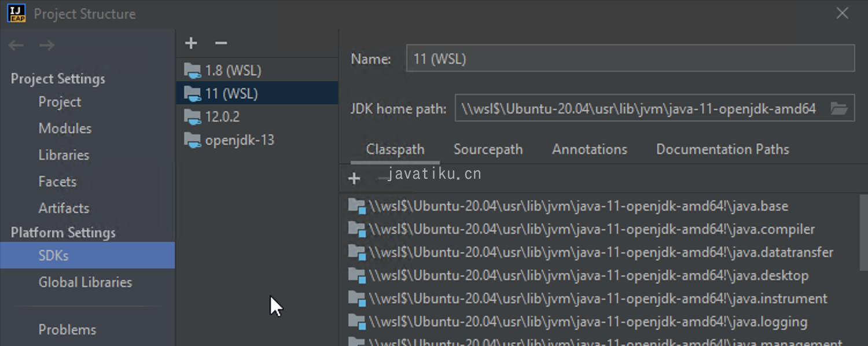Switch to the Sourcepath tab
Screen dimensions: 868x346
coord(488,149)
